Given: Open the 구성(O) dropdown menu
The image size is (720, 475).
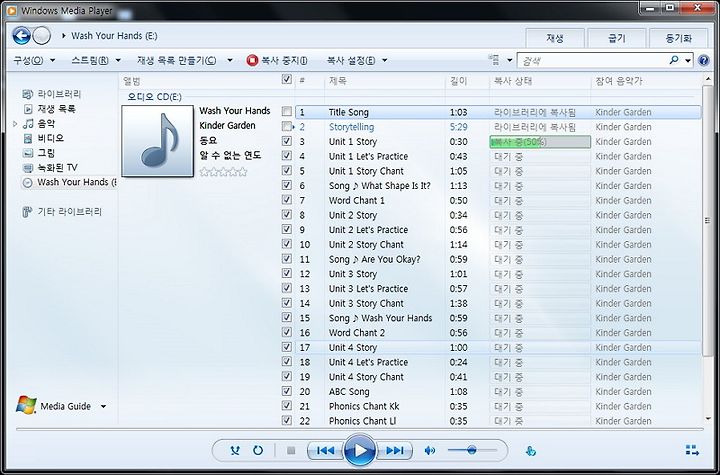Looking at the screenshot, I should 34,60.
